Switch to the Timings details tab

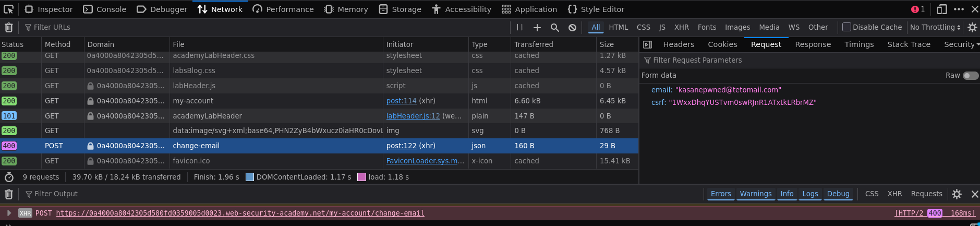coord(859,44)
